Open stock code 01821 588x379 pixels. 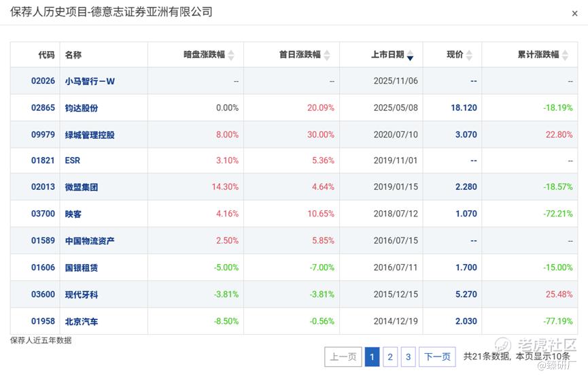pos(43,161)
